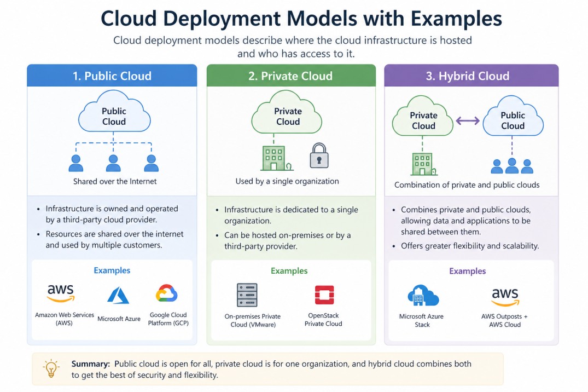
Task: Click 'On-premises Private Cloud (VMware)' label
Action: click(x=253, y=320)
